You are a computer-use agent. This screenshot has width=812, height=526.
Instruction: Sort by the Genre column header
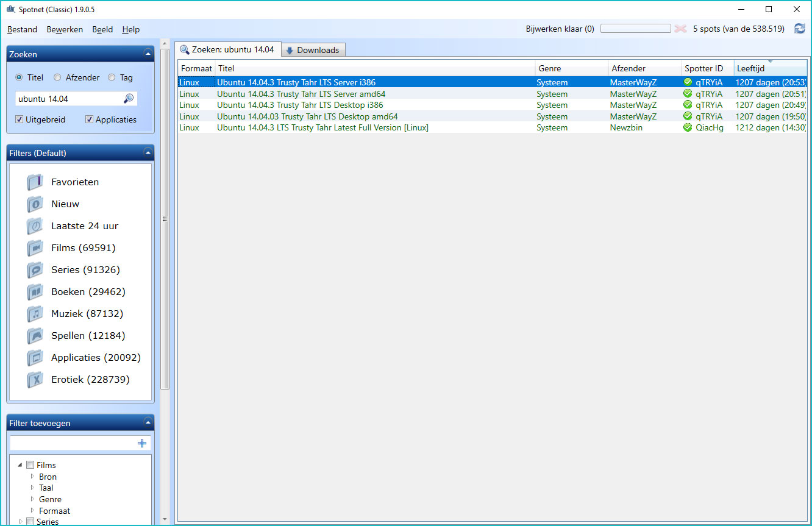572,68
